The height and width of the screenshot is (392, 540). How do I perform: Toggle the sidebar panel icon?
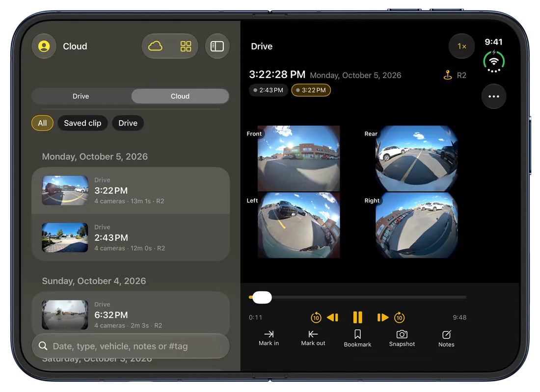[217, 46]
